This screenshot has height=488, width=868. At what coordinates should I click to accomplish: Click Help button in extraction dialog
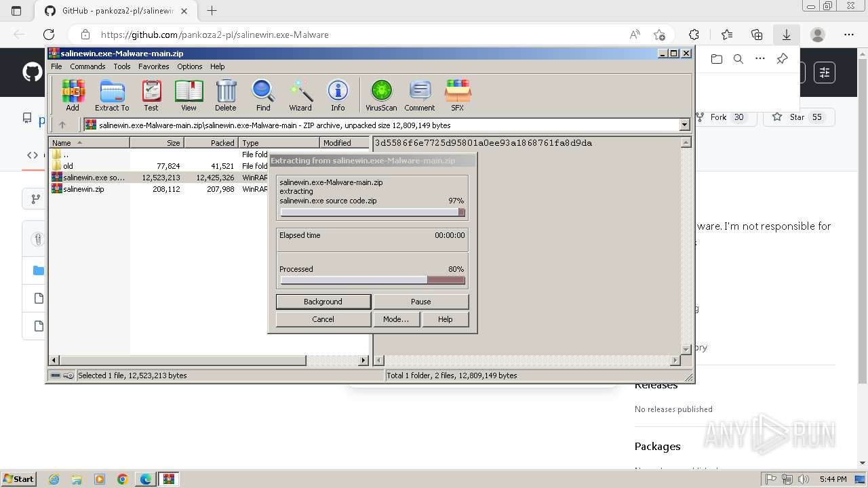[x=446, y=319]
